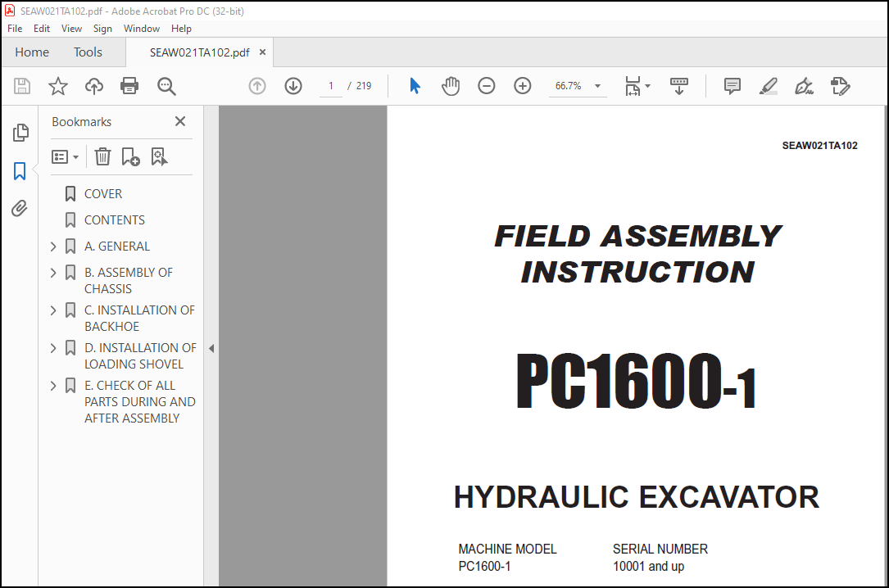Screen dimensions: 889x588
Task: Activate the Selection arrow tool
Action: (x=415, y=86)
